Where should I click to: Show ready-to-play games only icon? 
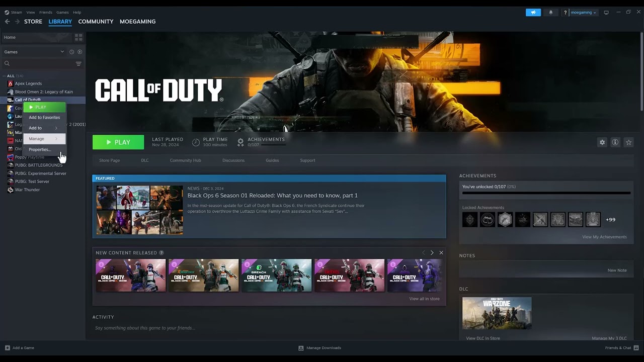(x=79, y=52)
